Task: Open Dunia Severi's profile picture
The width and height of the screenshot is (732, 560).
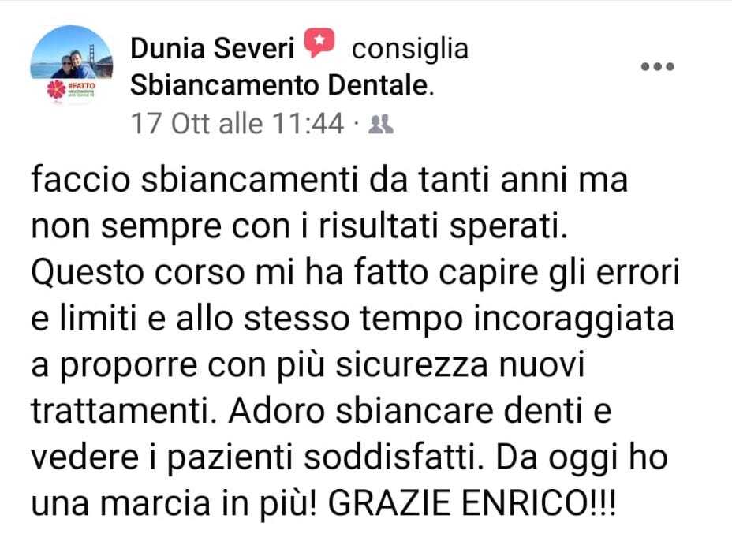Action: pyautogui.click(x=72, y=65)
